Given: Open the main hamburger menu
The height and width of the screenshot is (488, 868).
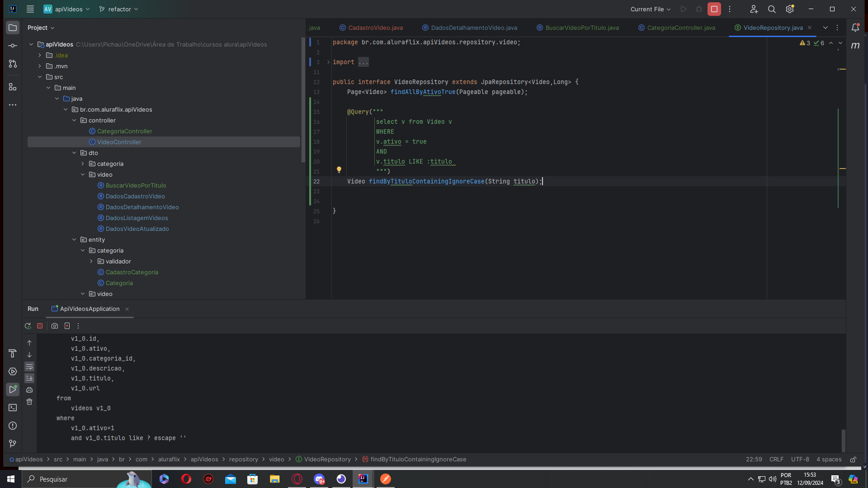Looking at the screenshot, I should point(30,9).
